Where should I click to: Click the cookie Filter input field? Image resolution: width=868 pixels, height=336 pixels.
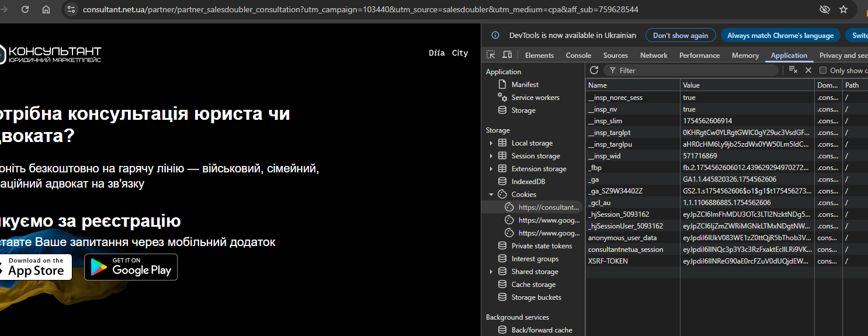click(691, 70)
